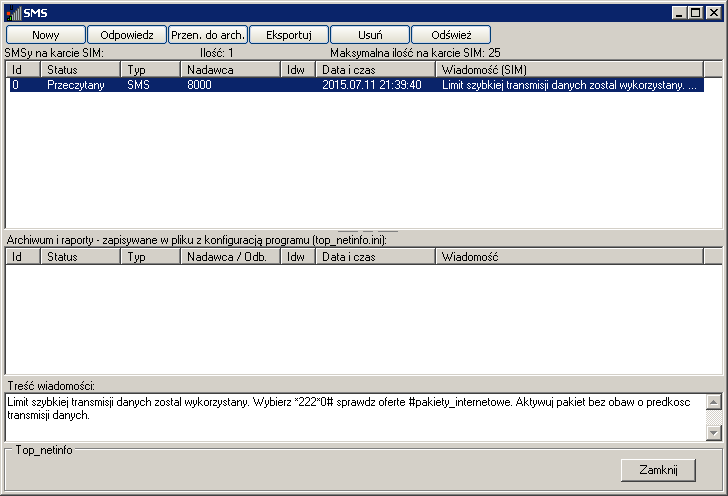Viewport: 728px width, 496px height.
Task: Refresh the list with the Odśwież button
Action: tap(450, 35)
